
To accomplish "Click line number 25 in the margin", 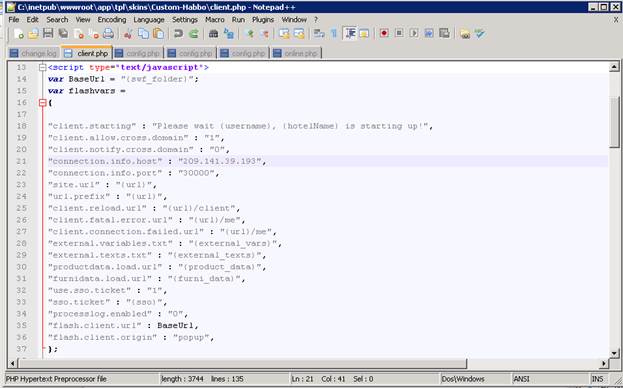I will coord(21,208).
